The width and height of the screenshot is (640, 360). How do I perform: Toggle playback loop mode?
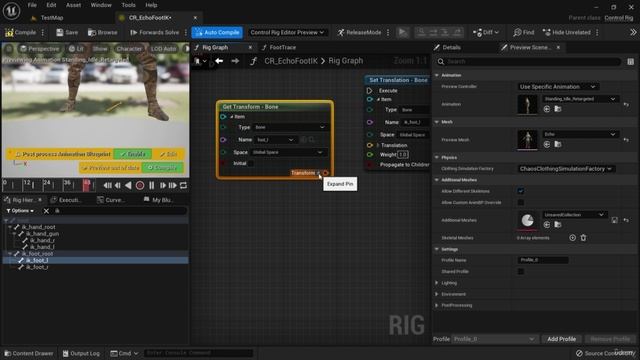point(183,185)
